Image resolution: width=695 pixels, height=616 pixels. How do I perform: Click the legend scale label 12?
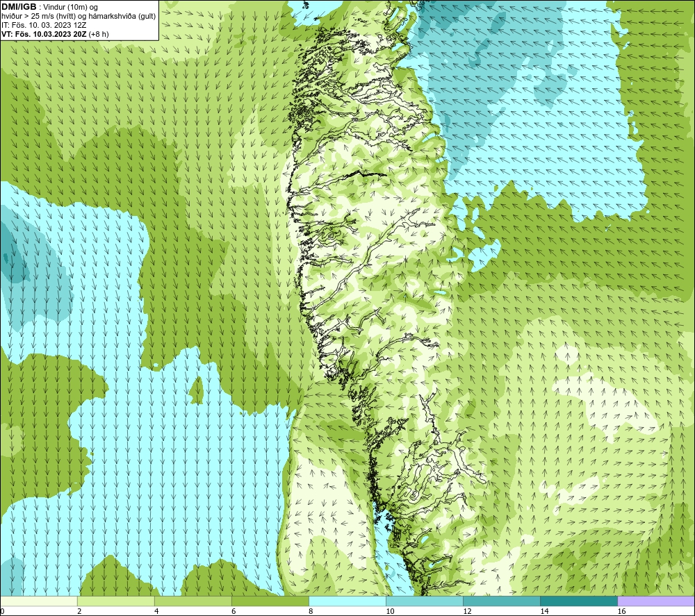(467, 611)
